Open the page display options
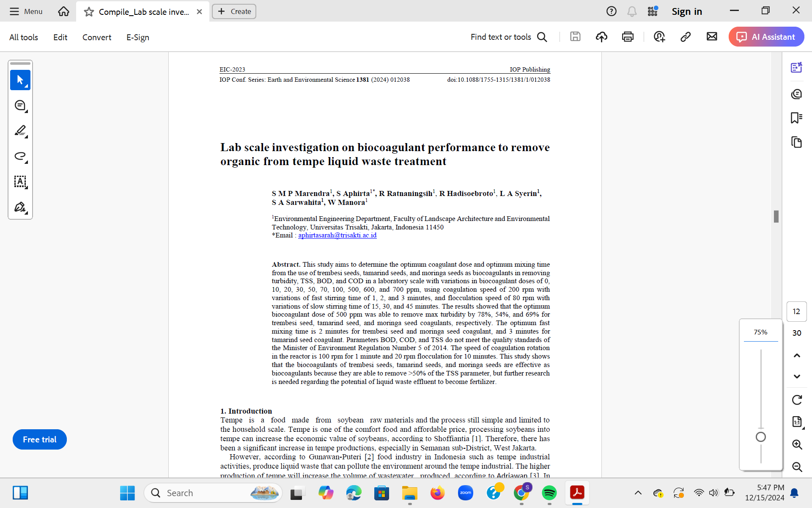 click(797, 422)
